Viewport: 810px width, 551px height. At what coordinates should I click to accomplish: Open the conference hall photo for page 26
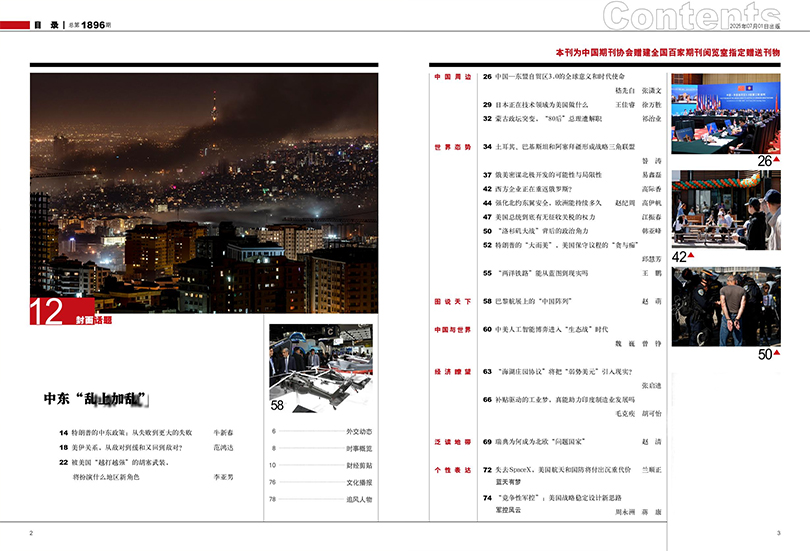[x=726, y=112]
